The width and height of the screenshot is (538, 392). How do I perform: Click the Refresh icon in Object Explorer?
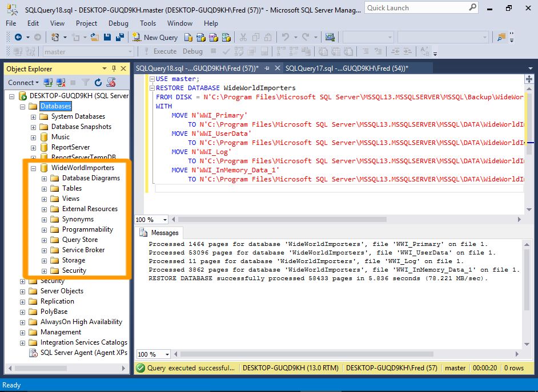[98, 82]
